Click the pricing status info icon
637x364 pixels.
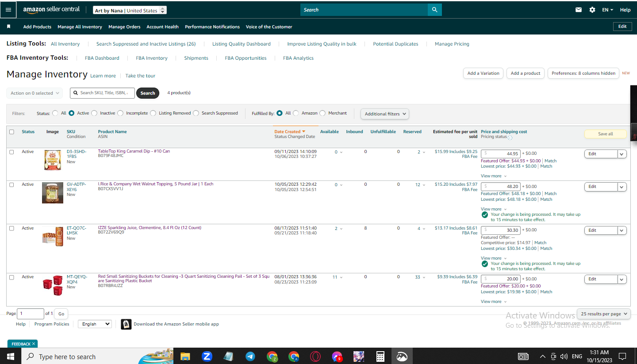(510, 138)
